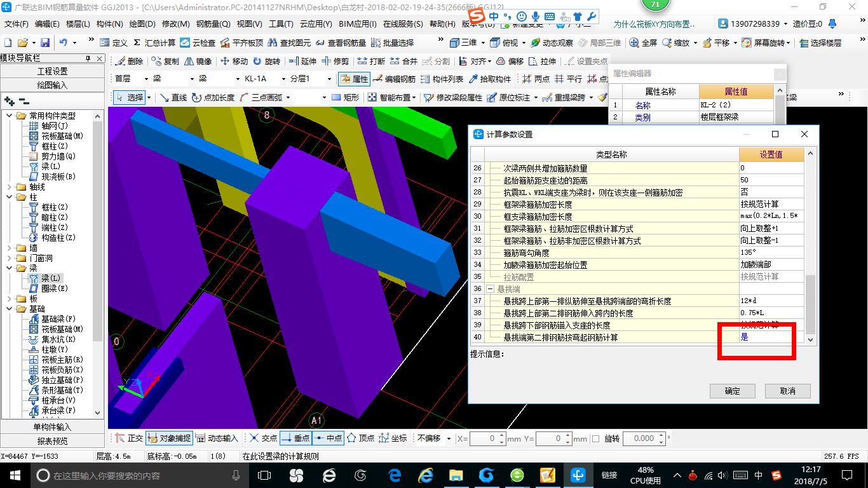
Task: Click the 确定 button
Action: click(x=732, y=391)
